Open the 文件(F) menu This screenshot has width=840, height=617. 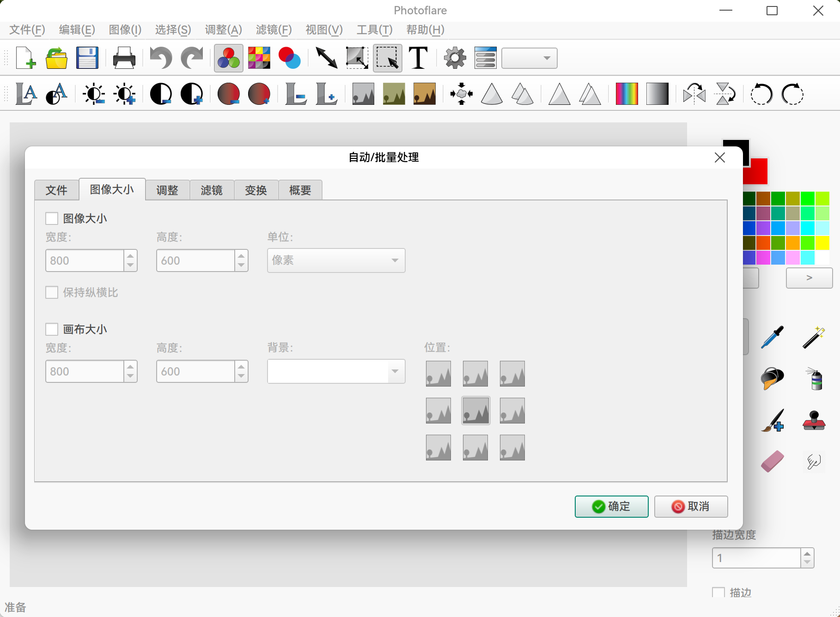pos(27,30)
